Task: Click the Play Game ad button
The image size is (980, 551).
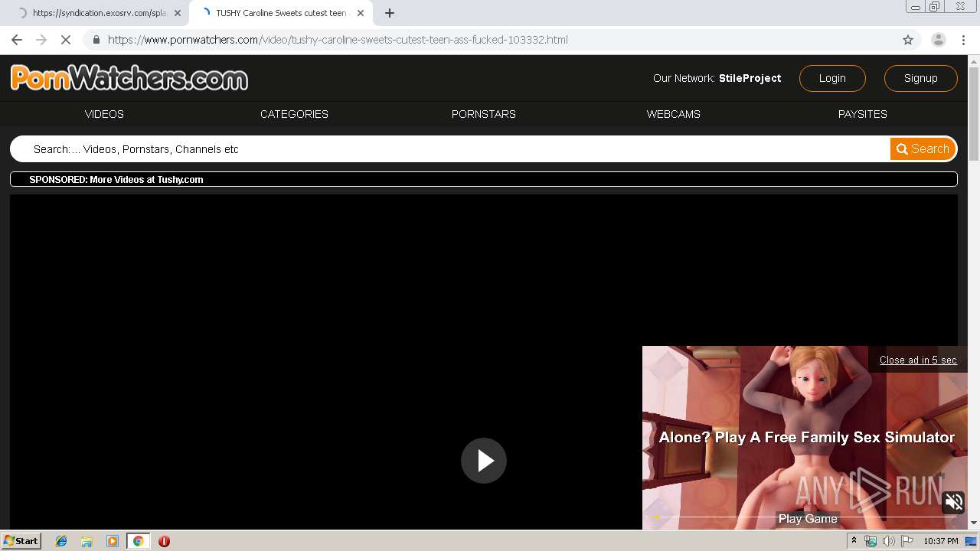Action: tap(808, 519)
